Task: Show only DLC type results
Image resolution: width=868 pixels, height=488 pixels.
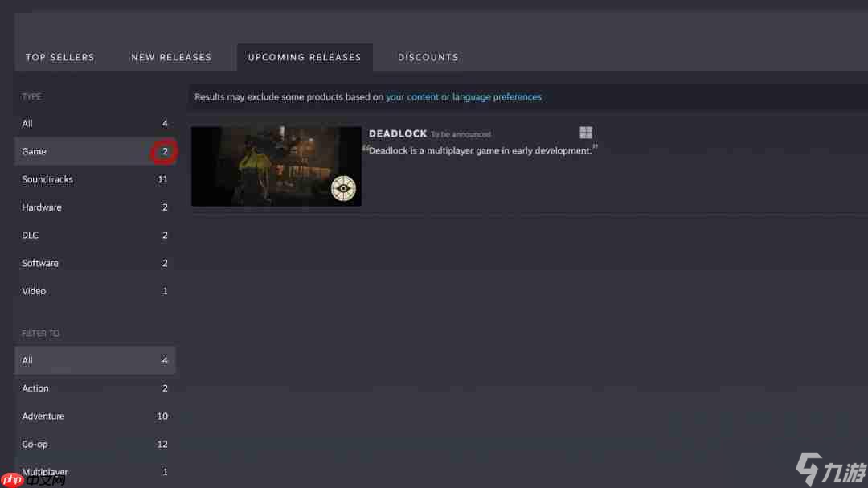Action: pos(95,236)
